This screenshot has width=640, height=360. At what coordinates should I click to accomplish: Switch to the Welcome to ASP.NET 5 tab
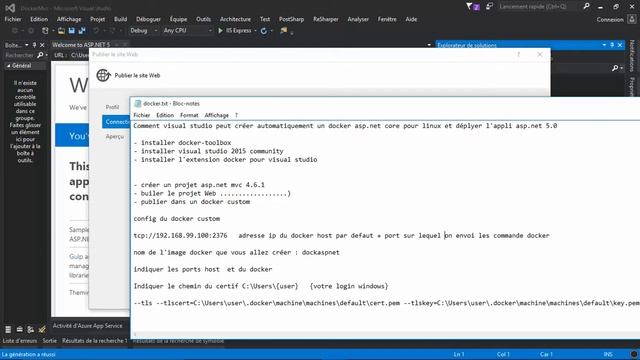pos(81,45)
